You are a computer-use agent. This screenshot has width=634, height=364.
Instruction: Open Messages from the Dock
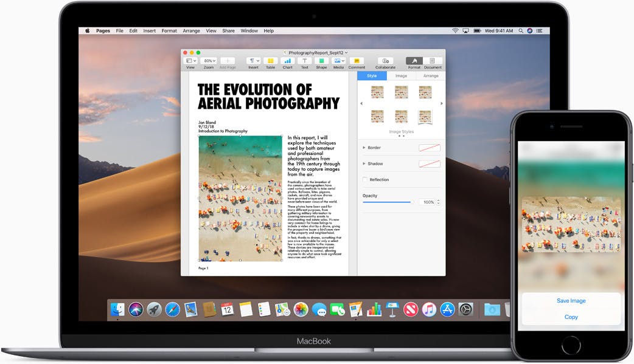pyautogui.click(x=319, y=310)
